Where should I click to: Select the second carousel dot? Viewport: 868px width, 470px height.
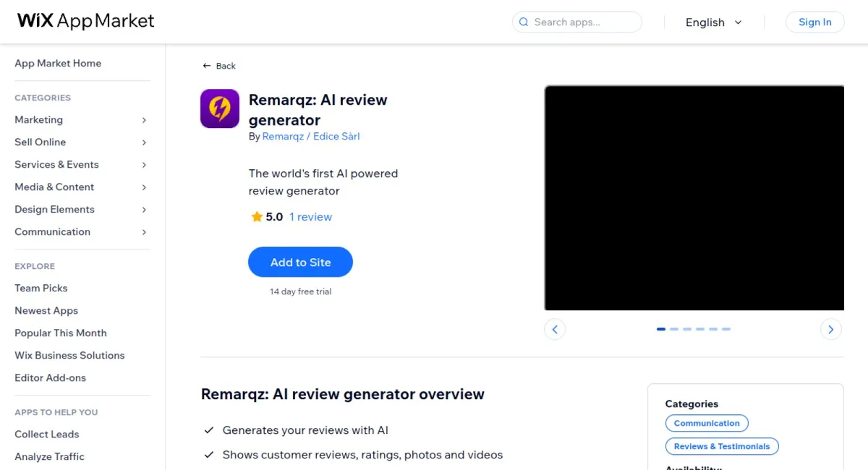(x=674, y=329)
